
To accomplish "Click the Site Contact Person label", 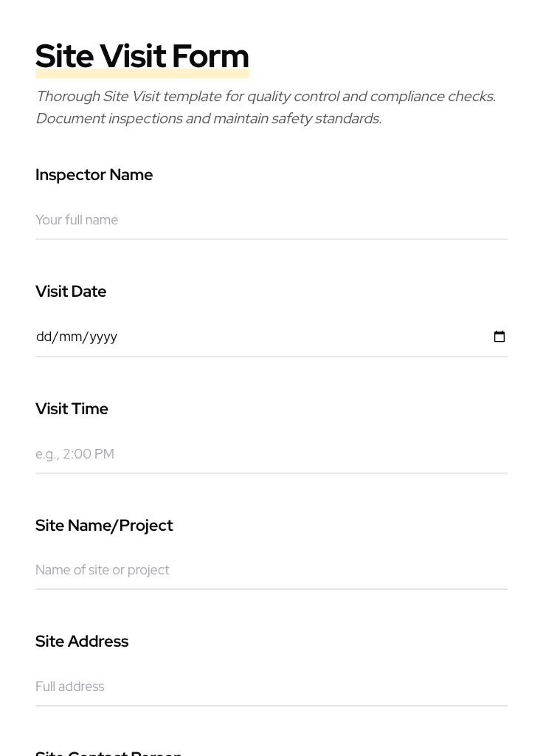I will tap(108, 752).
